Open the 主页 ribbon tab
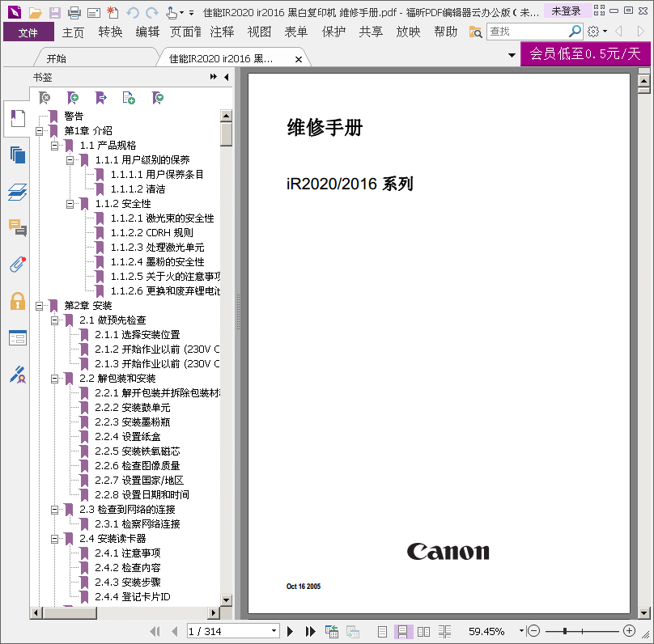The image size is (654, 644). [73, 32]
